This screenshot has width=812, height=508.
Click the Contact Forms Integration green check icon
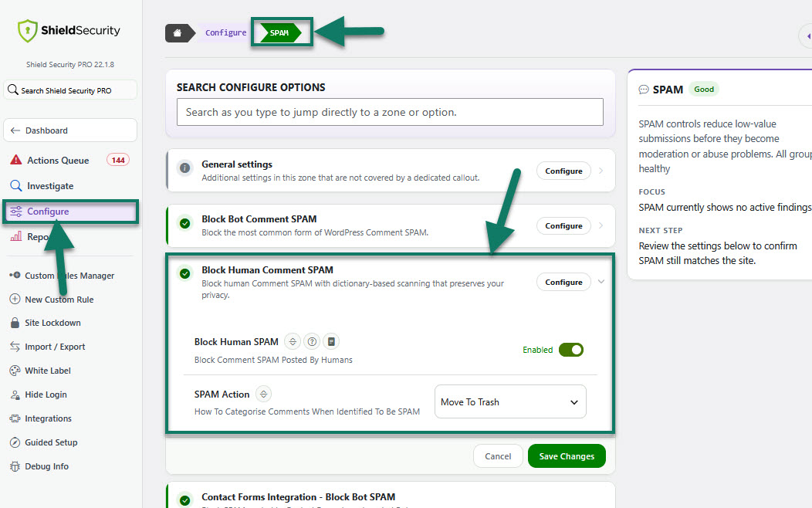(x=184, y=500)
